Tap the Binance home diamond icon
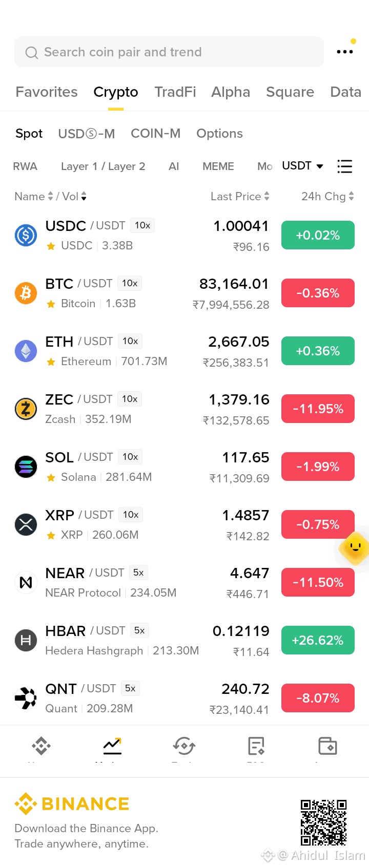 [41, 746]
